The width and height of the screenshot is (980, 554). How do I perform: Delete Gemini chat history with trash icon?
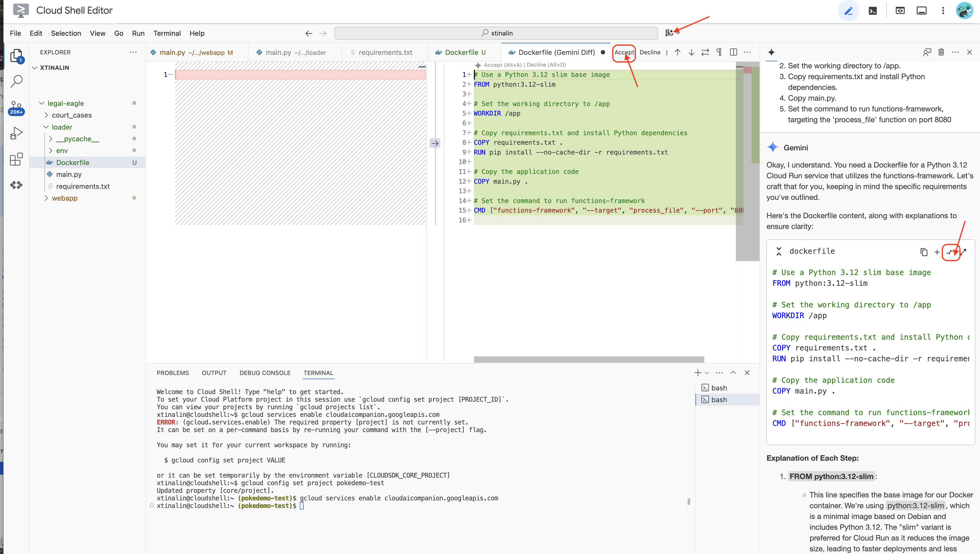[x=941, y=52]
